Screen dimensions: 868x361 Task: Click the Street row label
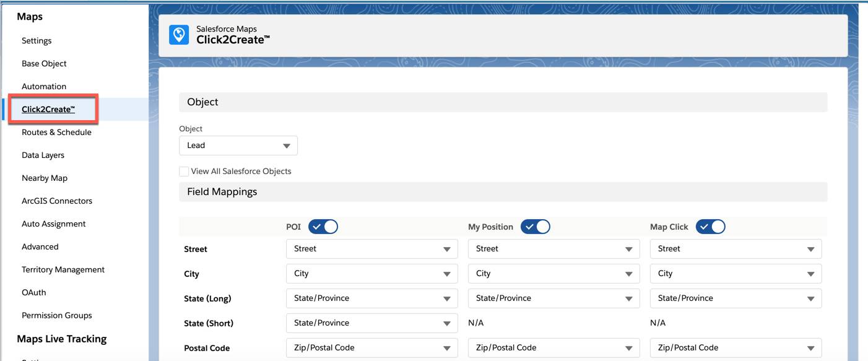[x=196, y=250]
